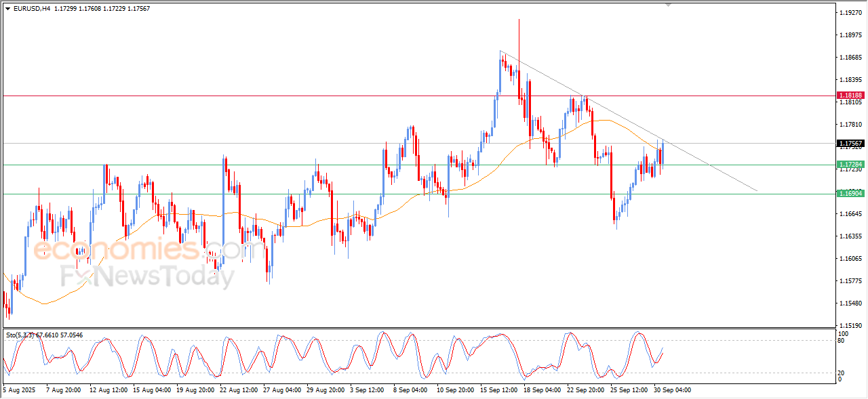Click the 10 Sep 20:00 time label

[x=456, y=390]
